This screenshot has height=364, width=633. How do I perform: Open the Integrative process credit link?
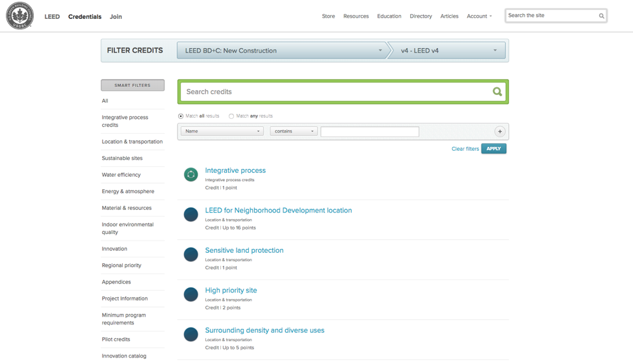pos(235,170)
